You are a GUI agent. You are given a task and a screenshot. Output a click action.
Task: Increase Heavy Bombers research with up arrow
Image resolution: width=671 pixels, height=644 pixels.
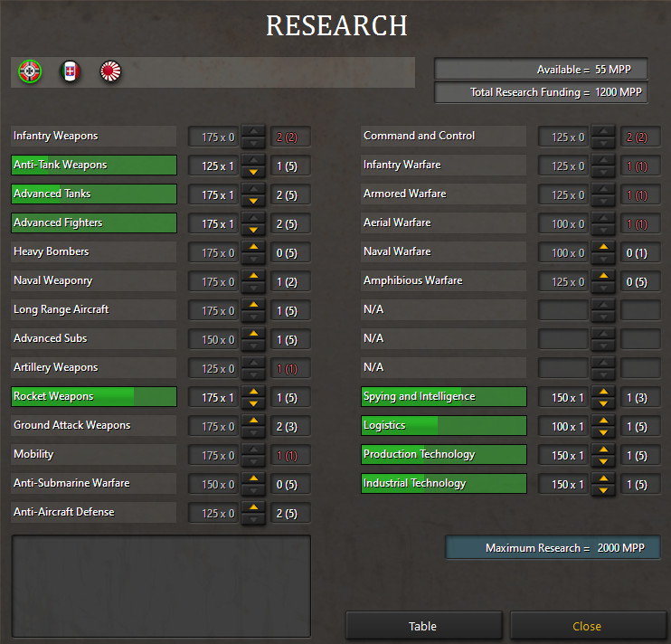253,247
